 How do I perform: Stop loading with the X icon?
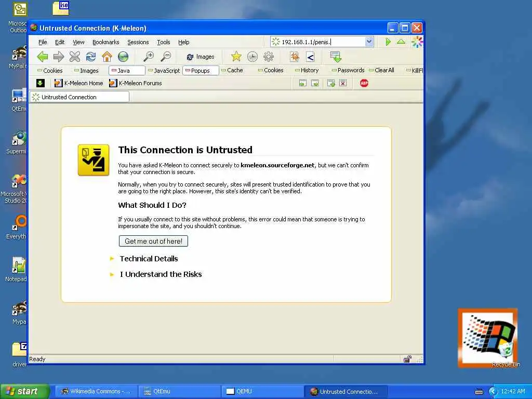click(75, 57)
